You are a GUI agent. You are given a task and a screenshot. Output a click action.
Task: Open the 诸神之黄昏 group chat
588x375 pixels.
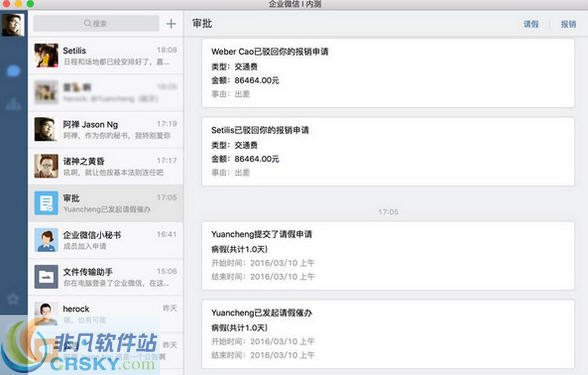pyautogui.click(x=106, y=166)
